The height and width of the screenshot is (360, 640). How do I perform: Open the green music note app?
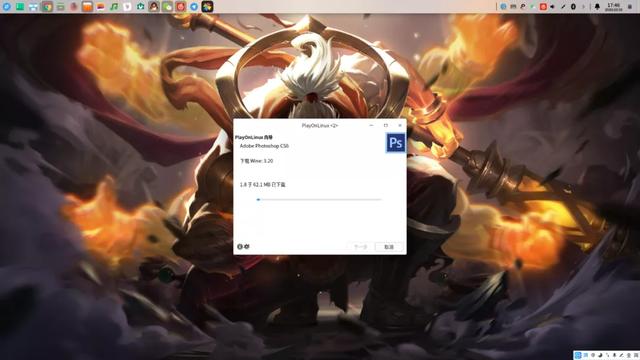pyautogui.click(x=114, y=7)
